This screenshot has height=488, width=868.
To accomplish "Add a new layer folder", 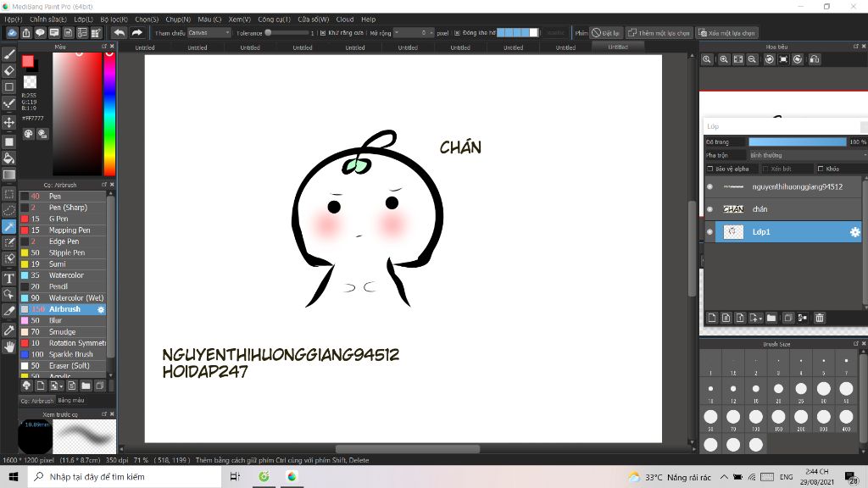I will pos(771,318).
